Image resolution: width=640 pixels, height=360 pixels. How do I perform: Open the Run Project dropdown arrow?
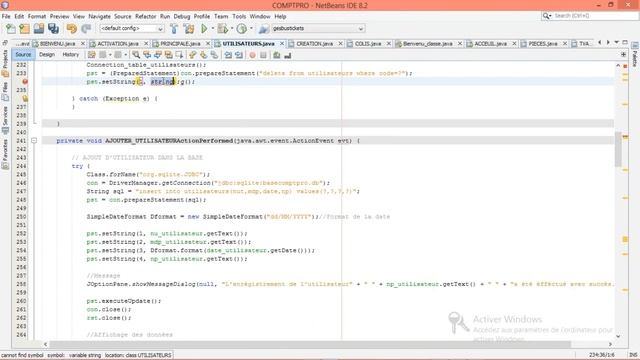(212, 29)
